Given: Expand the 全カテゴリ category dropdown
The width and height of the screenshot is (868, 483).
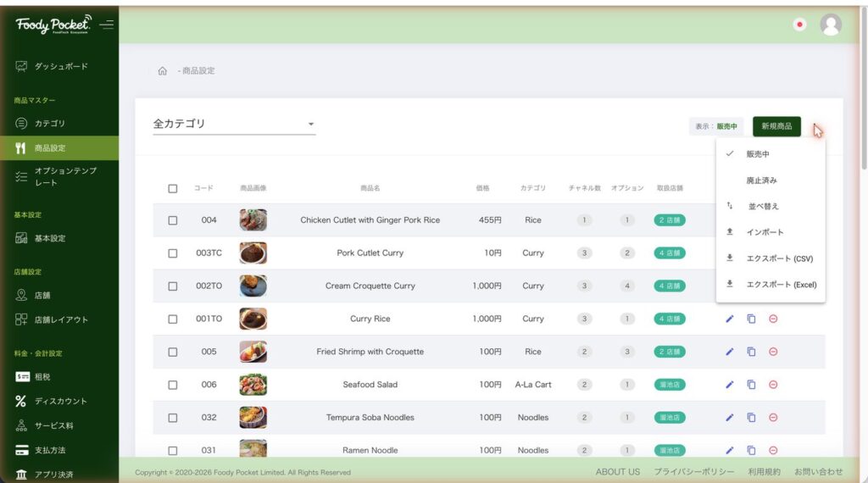Looking at the screenshot, I should point(234,124).
